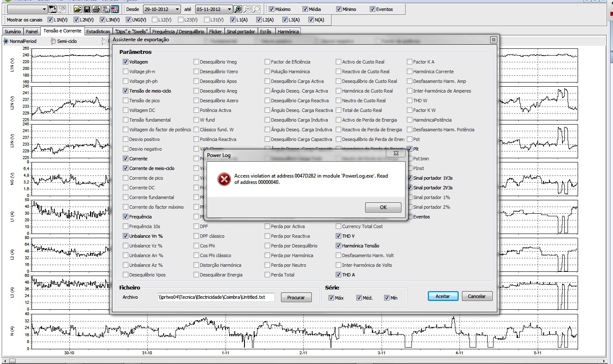Click the zoom out magnifier icon

pos(247,9)
